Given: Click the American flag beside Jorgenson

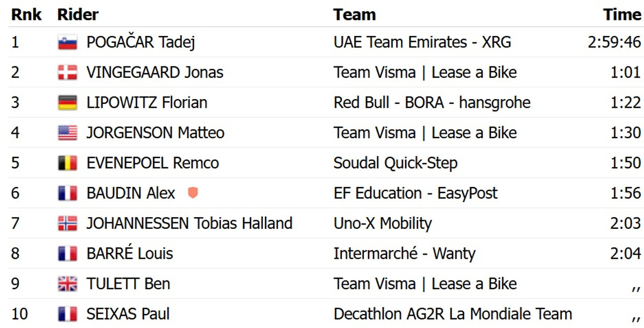Looking at the screenshot, I should [x=68, y=132].
